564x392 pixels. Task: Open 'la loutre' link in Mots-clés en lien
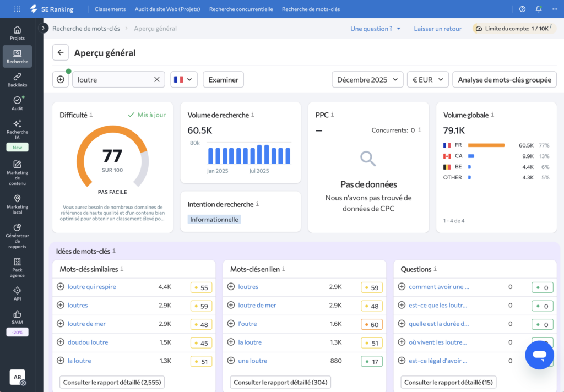click(250, 342)
